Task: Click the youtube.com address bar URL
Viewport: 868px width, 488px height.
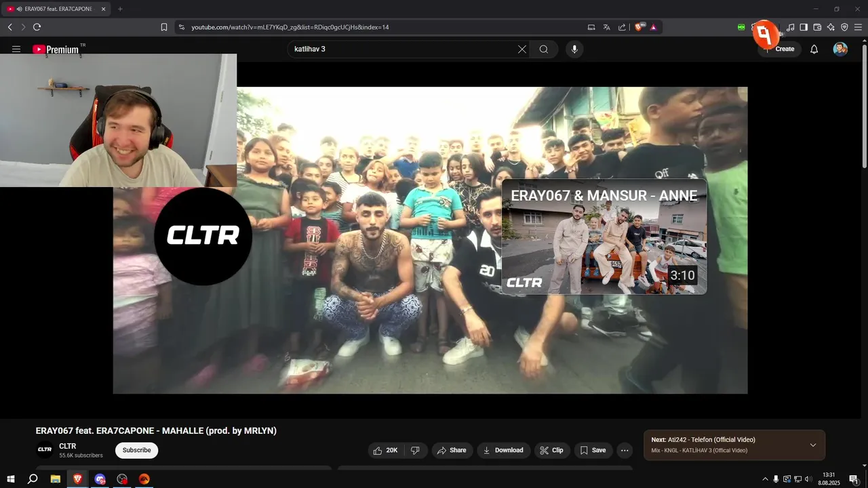Action: click(x=290, y=27)
